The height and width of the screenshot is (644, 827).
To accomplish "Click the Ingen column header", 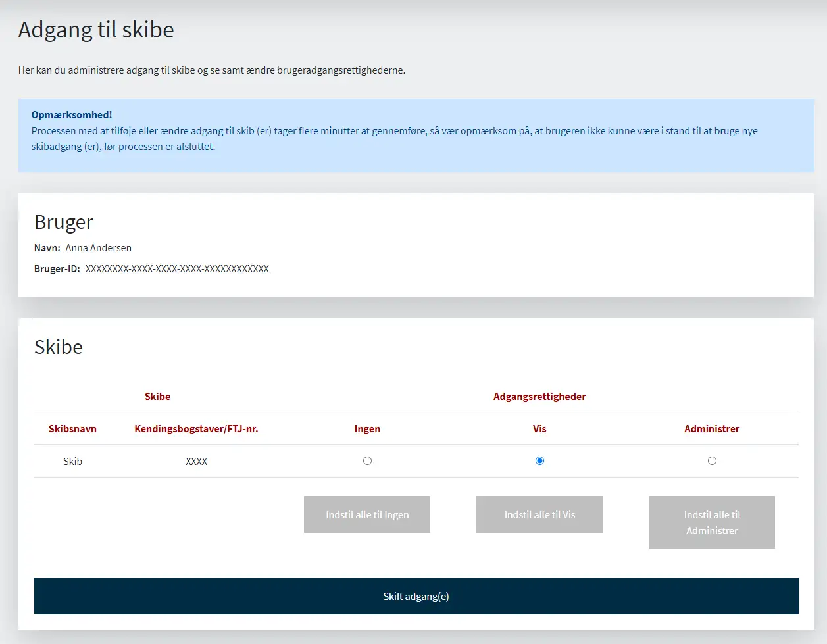I will [x=367, y=429].
